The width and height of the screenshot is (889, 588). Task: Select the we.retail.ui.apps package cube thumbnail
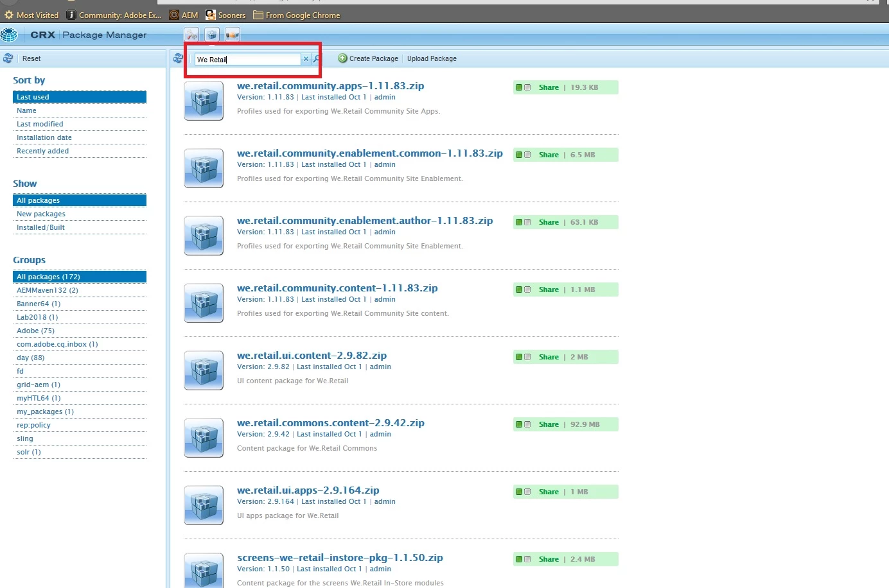[x=204, y=505]
